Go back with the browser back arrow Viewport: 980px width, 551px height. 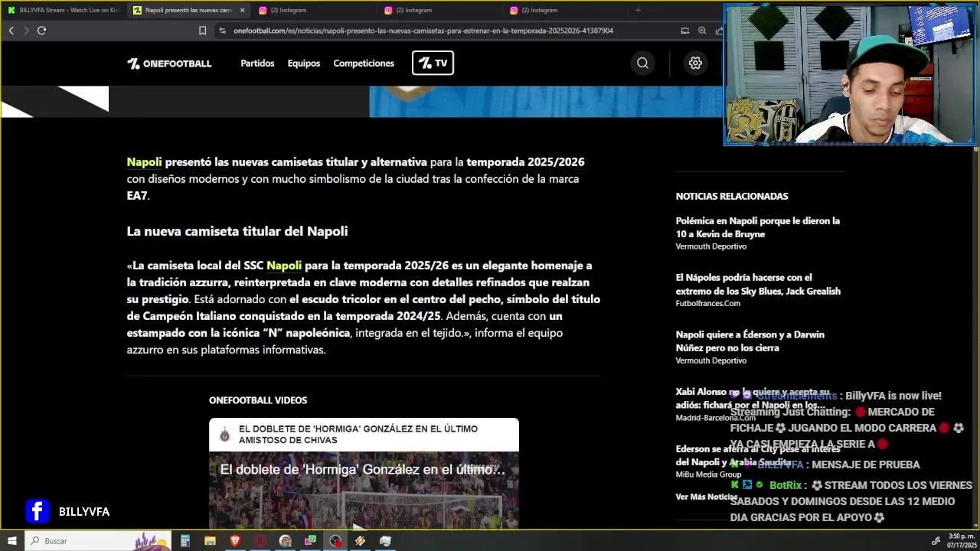coord(11,31)
